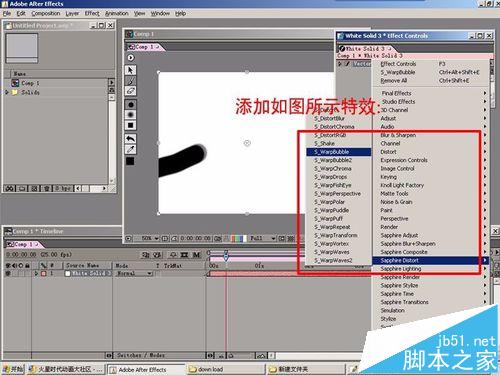Choose S_WarpFishEye effect
The image size is (500, 375).
(339, 185)
